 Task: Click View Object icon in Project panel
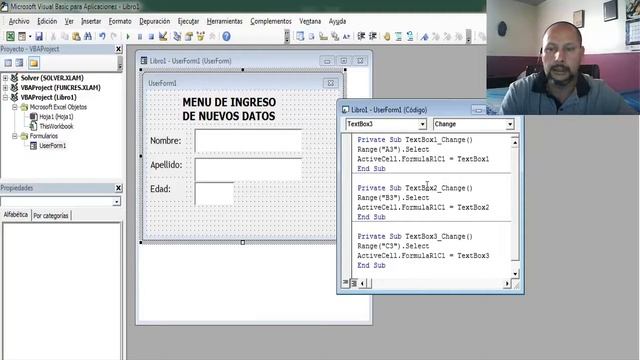(20, 63)
